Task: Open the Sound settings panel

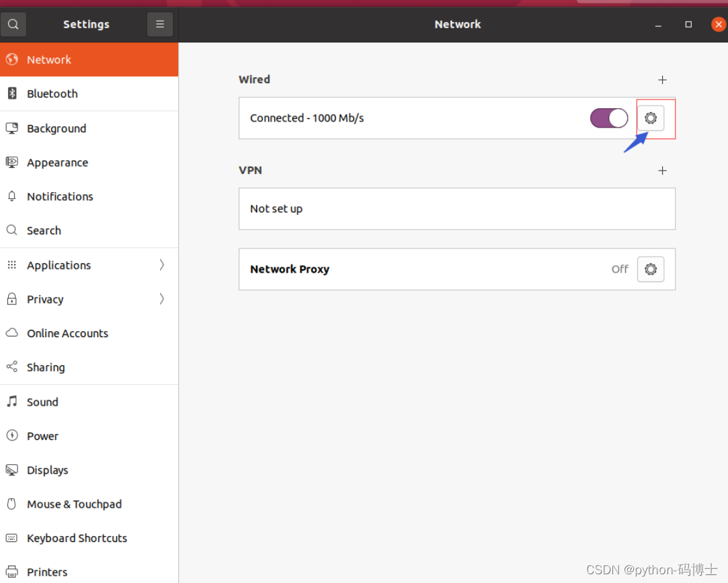Action: [x=89, y=402]
